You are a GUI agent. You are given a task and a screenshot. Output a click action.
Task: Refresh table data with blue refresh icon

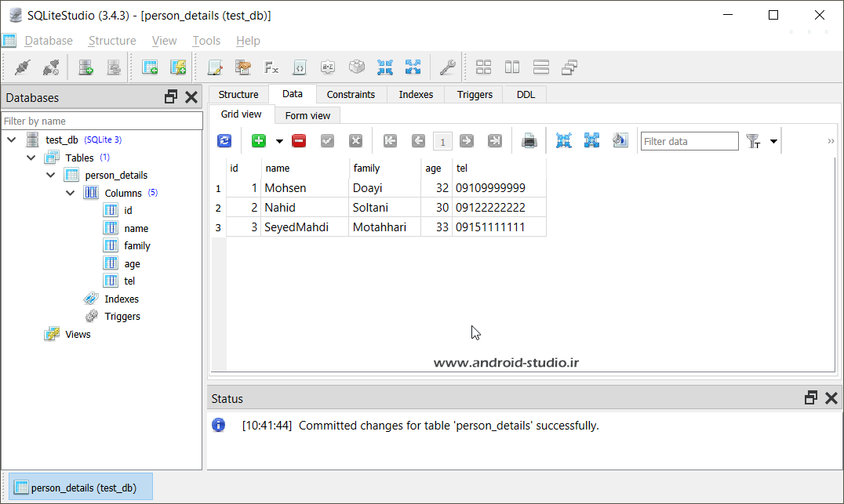(224, 141)
